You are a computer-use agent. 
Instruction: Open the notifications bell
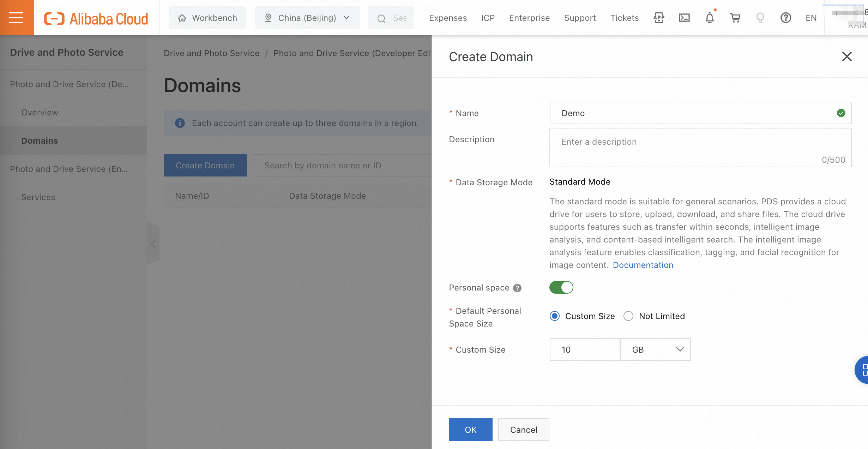(710, 18)
